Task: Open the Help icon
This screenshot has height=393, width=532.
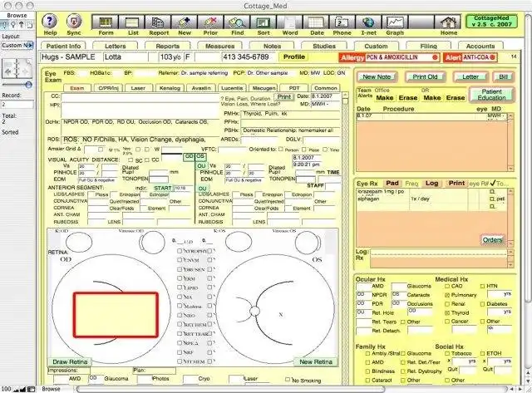Action: point(50,22)
